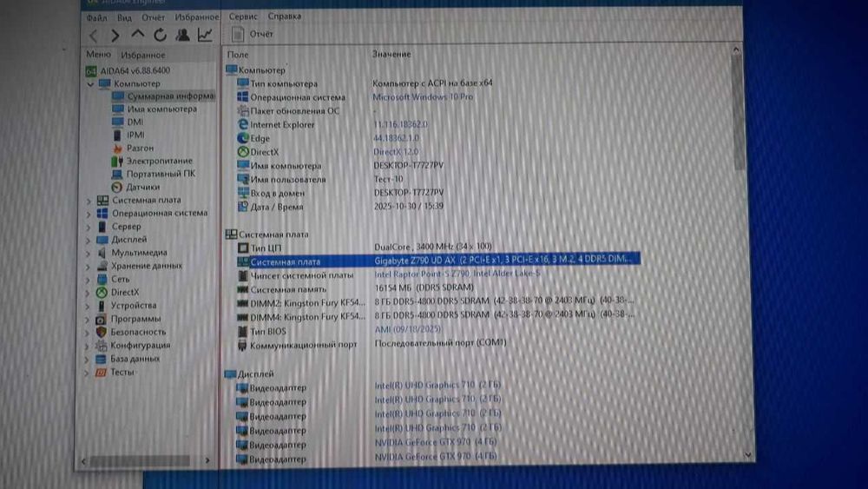Open the Microsoft Windows 10 Pro link

(423, 97)
